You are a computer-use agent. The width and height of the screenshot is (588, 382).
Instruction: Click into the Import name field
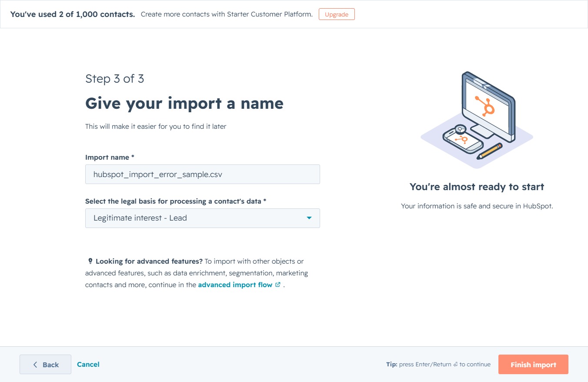coord(203,174)
